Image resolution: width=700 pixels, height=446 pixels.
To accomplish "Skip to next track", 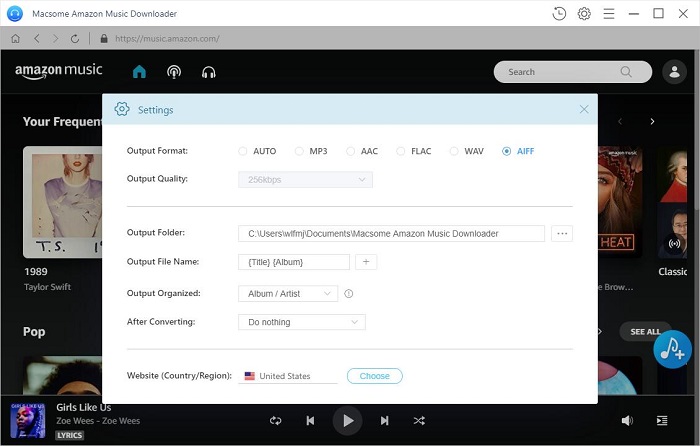I will point(384,421).
